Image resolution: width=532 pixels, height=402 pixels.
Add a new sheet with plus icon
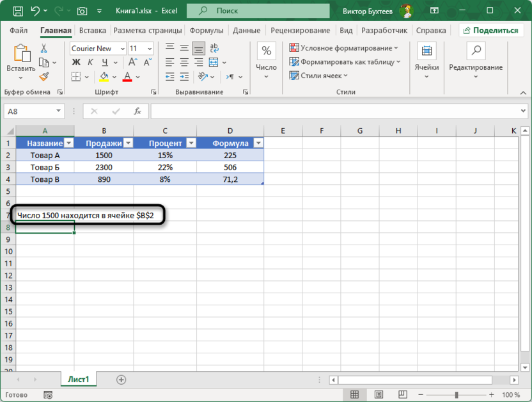121,380
